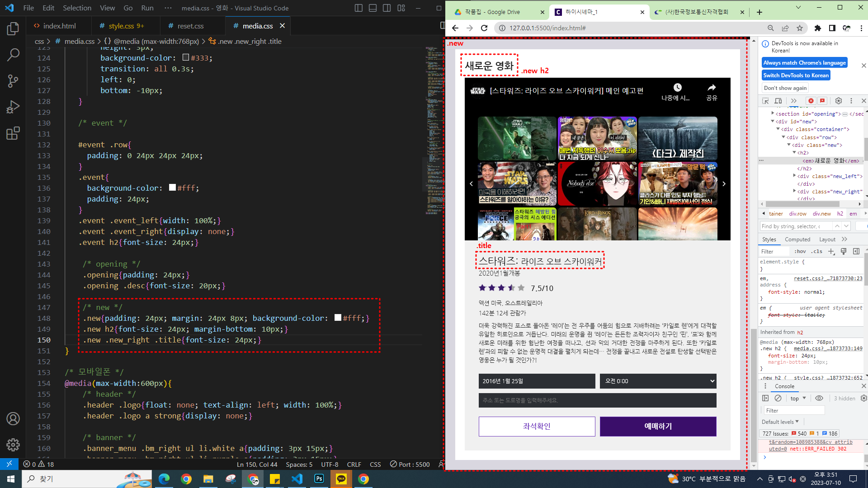
Task: Open the Source Control view
Action: pyautogui.click(x=13, y=81)
